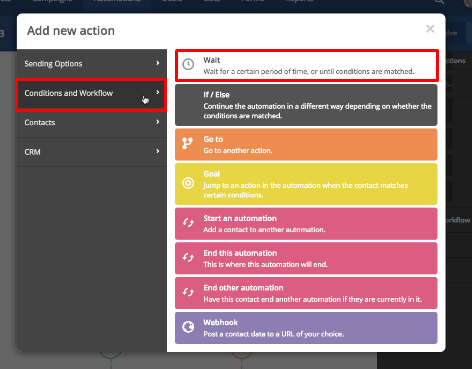472x369 pixels.
Task: Click the branch icon on Go to
Action: click(x=187, y=143)
